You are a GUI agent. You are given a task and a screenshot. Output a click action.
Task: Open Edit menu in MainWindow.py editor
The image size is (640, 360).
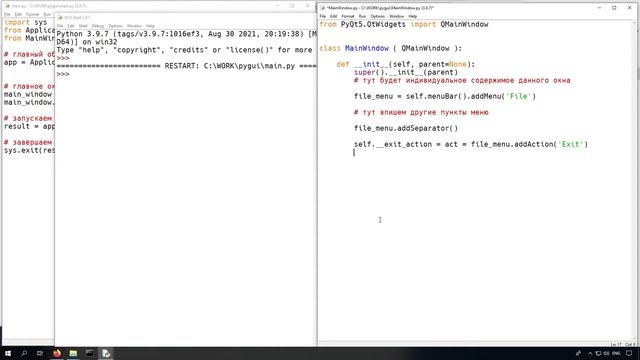click(333, 16)
